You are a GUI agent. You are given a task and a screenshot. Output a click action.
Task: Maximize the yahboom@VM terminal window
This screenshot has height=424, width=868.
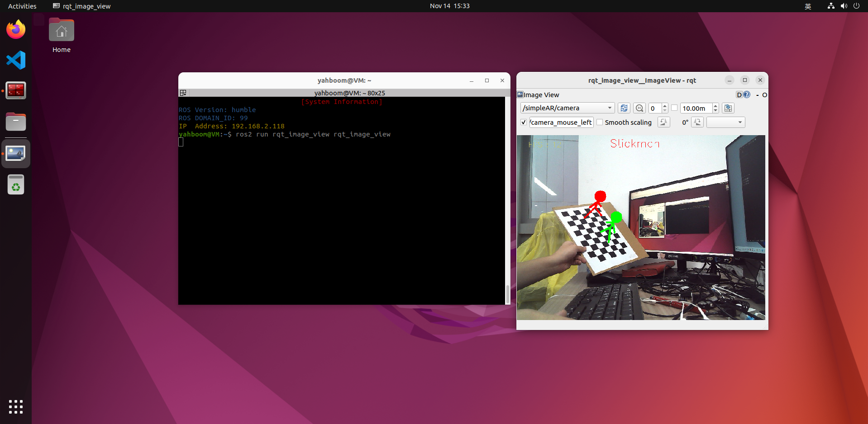click(487, 80)
